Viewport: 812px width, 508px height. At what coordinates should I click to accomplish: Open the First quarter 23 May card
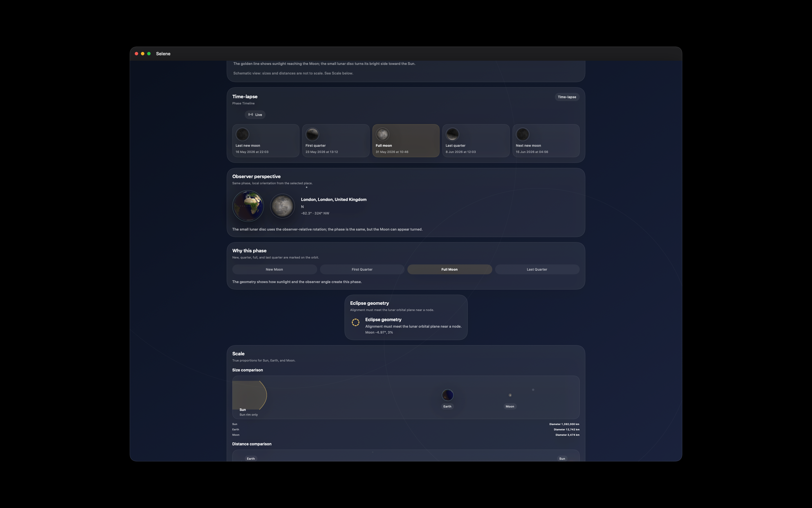point(336,141)
